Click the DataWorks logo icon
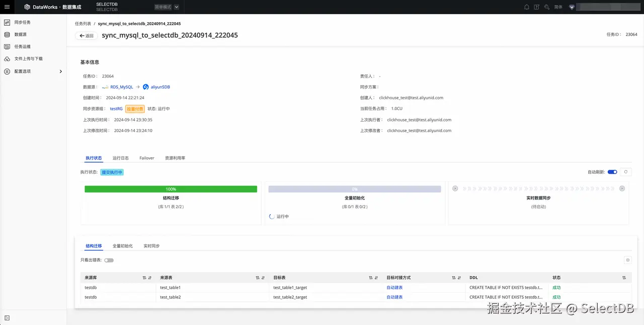The width and height of the screenshot is (644, 325). (27, 7)
